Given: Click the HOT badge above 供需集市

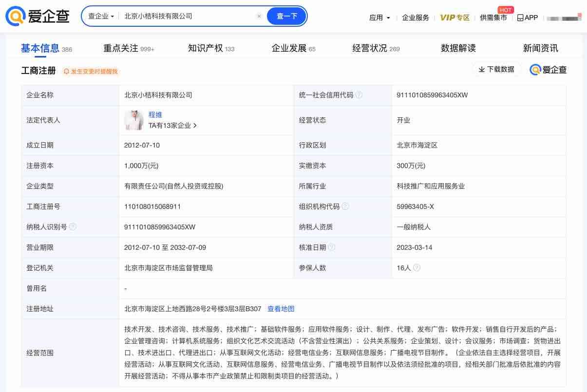Looking at the screenshot, I should coord(506,10).
